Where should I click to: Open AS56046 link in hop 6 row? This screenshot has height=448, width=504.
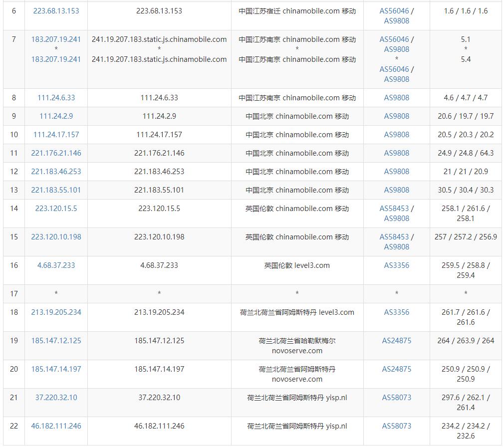coord(394,11)
